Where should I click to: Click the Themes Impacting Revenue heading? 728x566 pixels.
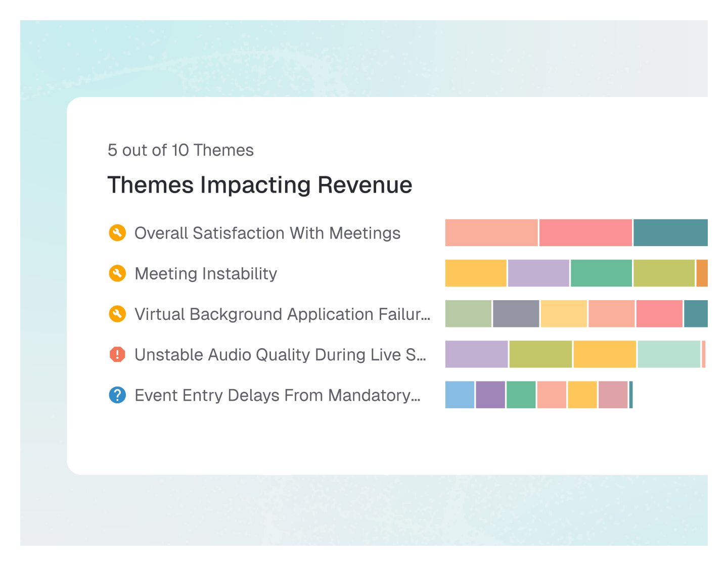pyautogui.click(x=260, y=184)
